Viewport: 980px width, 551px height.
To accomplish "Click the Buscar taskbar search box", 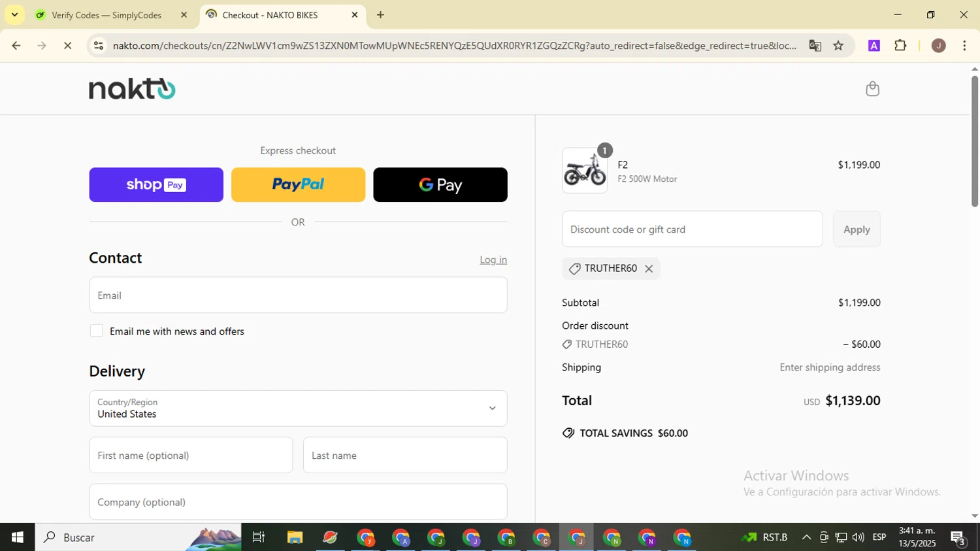I will tap(138, 537).
